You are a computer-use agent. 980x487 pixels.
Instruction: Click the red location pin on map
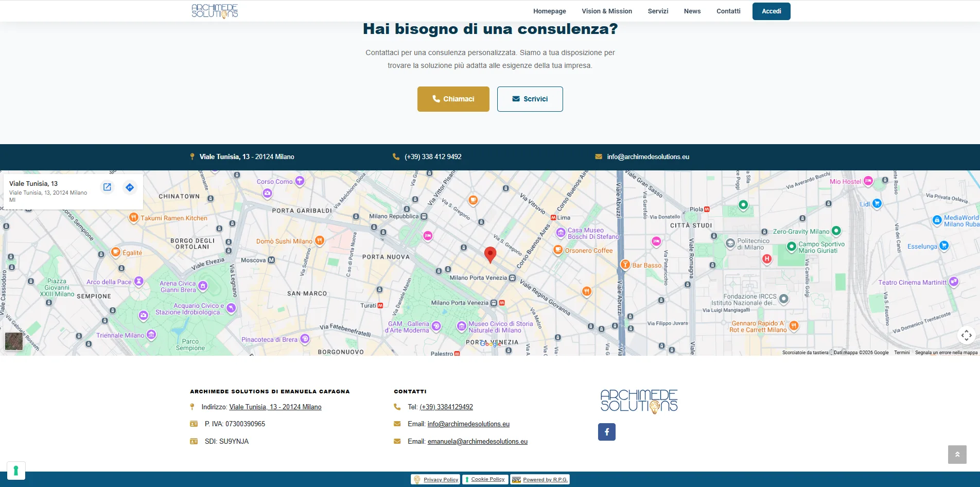(491, 254)
